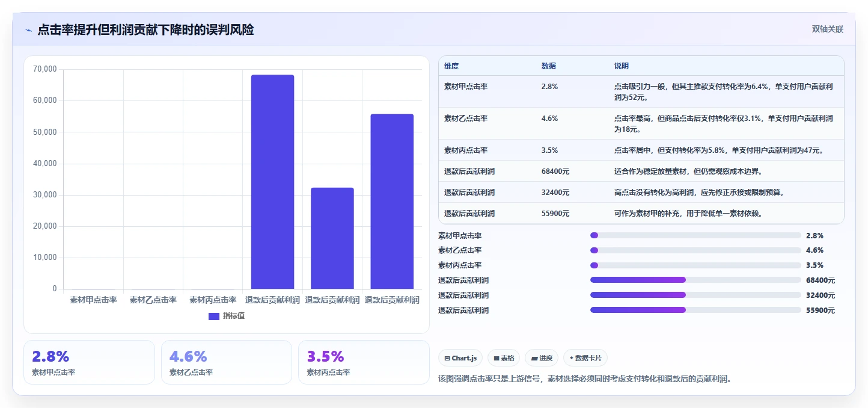The width and height of the screenshot is (868, 408).
Task: Click the star icon inside 数据卡片 chip
Action: (x=572, y=358)
